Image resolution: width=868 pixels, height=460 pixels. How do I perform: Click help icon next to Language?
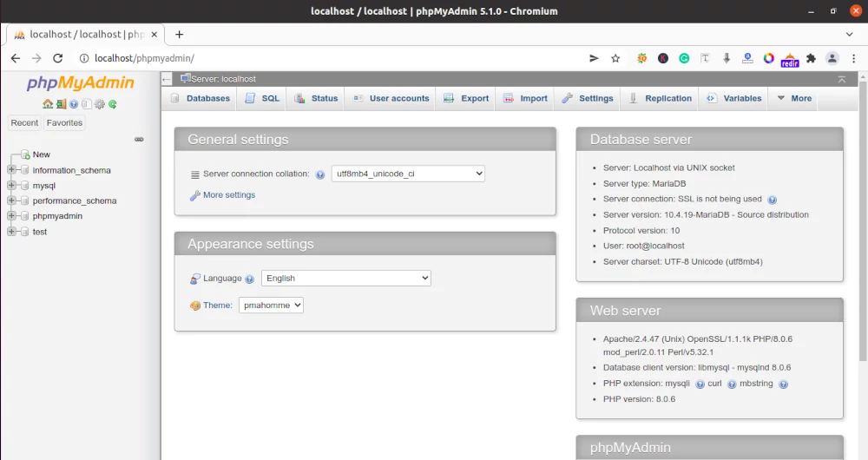[x=250, y=279]
